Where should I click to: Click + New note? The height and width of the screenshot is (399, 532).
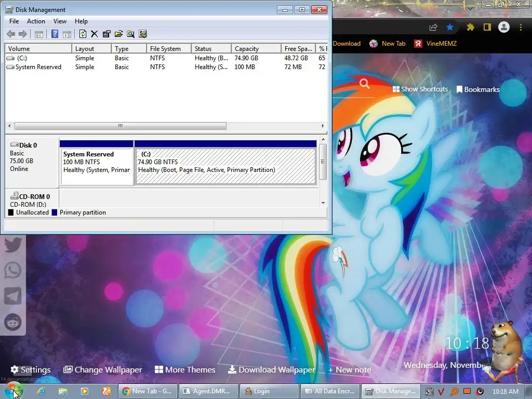coord(350,370)
